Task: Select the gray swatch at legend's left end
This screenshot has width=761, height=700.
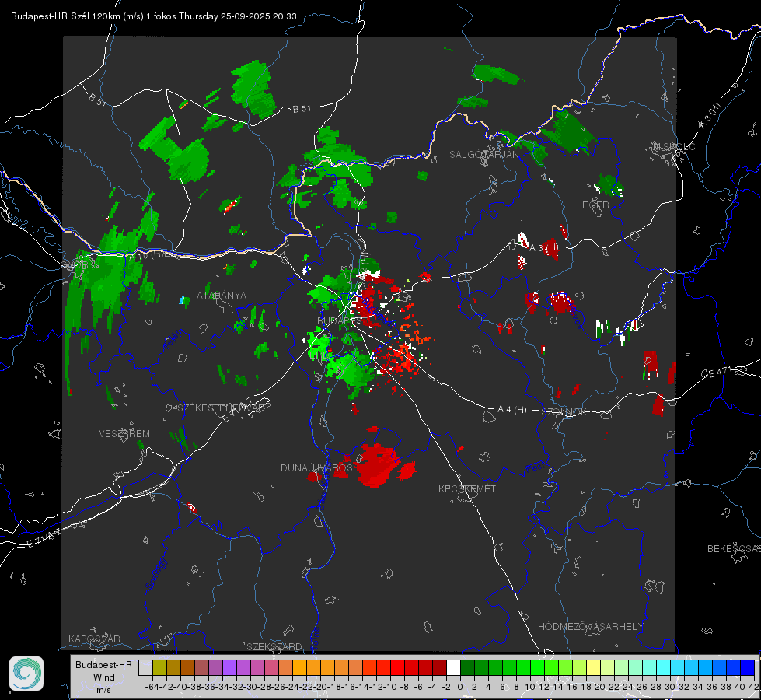Action: (x=145, y=667)
